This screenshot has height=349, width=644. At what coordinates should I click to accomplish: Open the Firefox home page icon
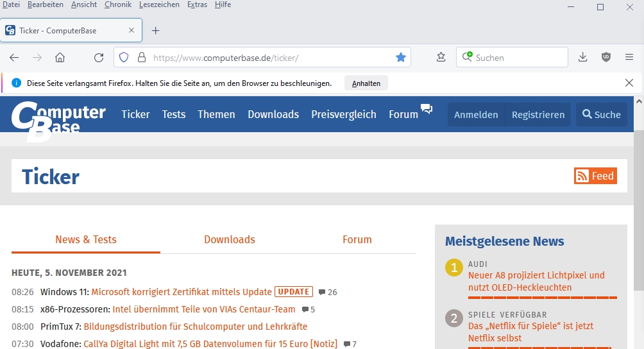click(x=60, y=58)
